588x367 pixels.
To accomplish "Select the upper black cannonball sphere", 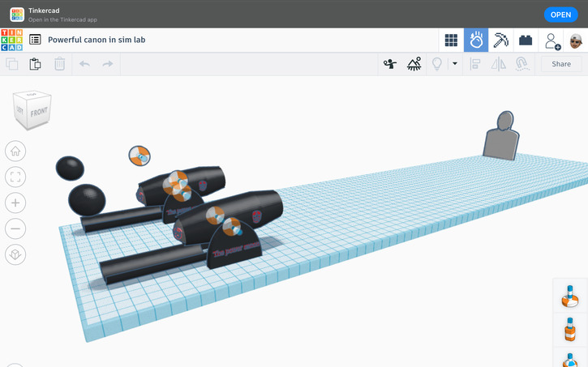I will point(70,169).
